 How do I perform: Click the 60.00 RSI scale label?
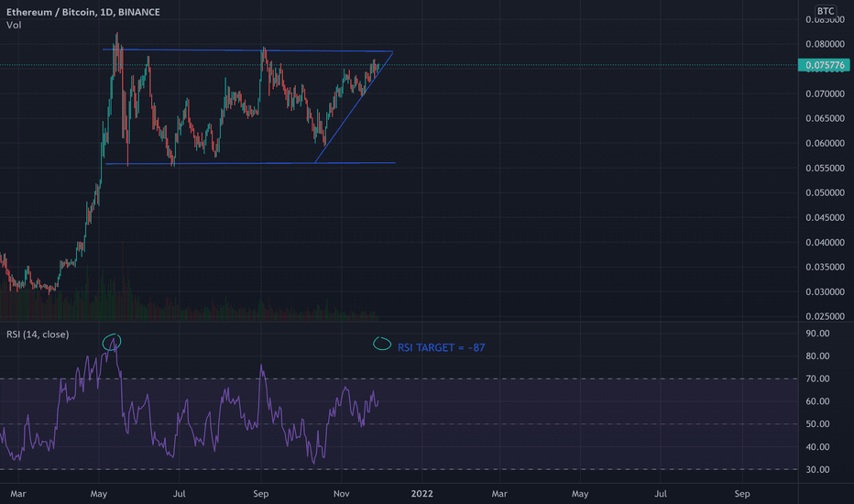tap(817, 401)
